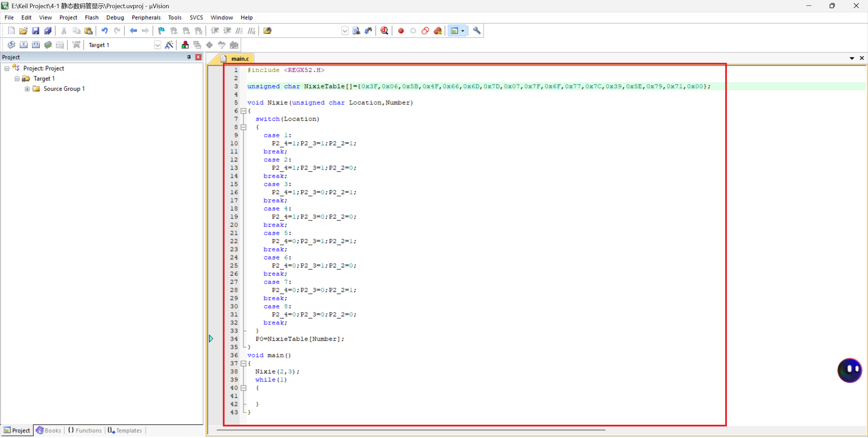Open the Manage Project Items blocks icon
868x438 pixels.
click(x=185, y=45)
